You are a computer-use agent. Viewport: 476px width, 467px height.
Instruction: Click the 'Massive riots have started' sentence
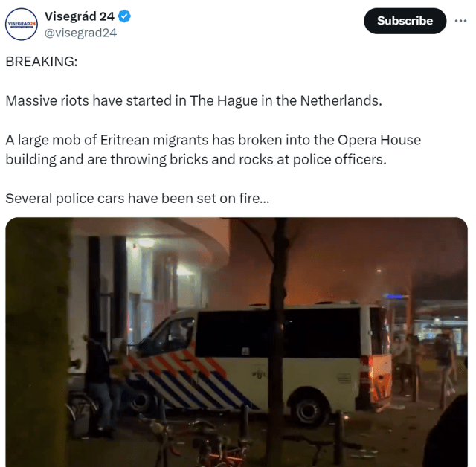pos(193,100)
